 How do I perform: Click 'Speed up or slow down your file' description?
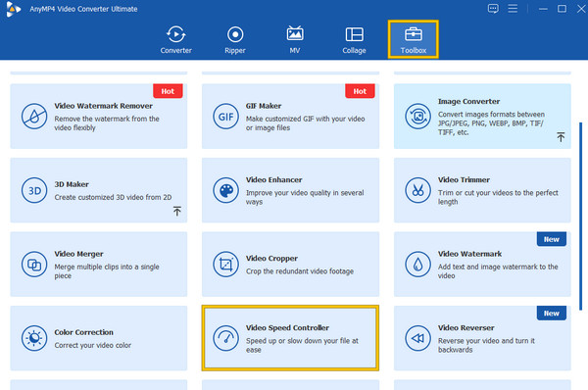(302, 345)
